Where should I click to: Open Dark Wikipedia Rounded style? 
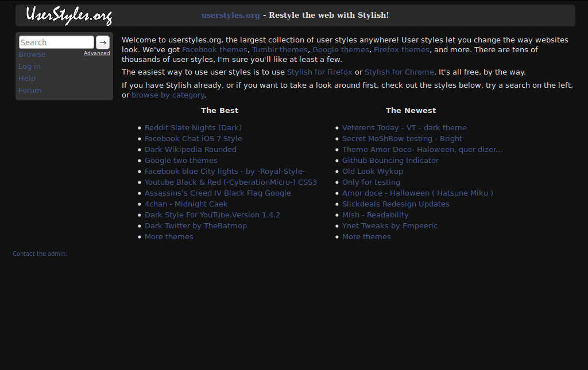tap(191, 149)
